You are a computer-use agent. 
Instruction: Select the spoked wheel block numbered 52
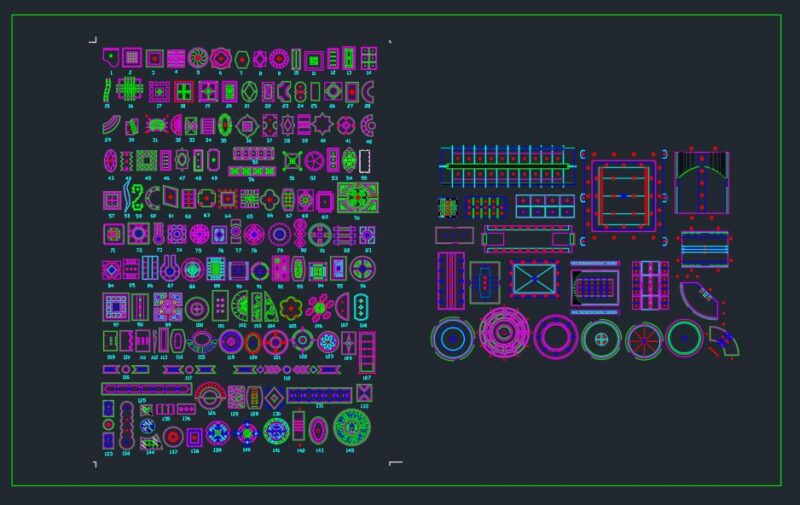314,162
